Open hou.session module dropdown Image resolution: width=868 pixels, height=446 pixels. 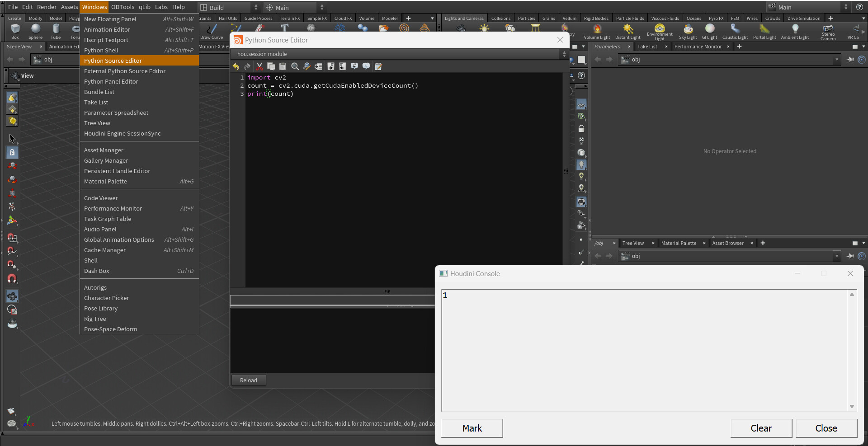400,54
